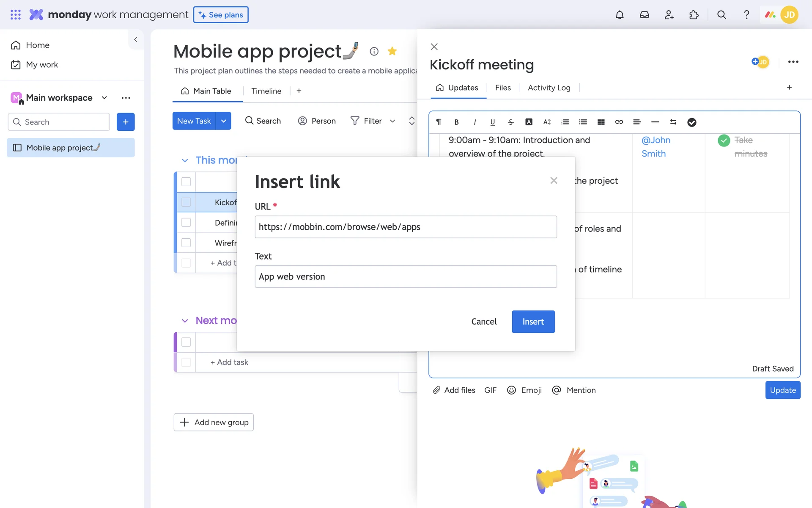
Task: Insert table using the editor toolbar icon
Action: tap(601, 122)
